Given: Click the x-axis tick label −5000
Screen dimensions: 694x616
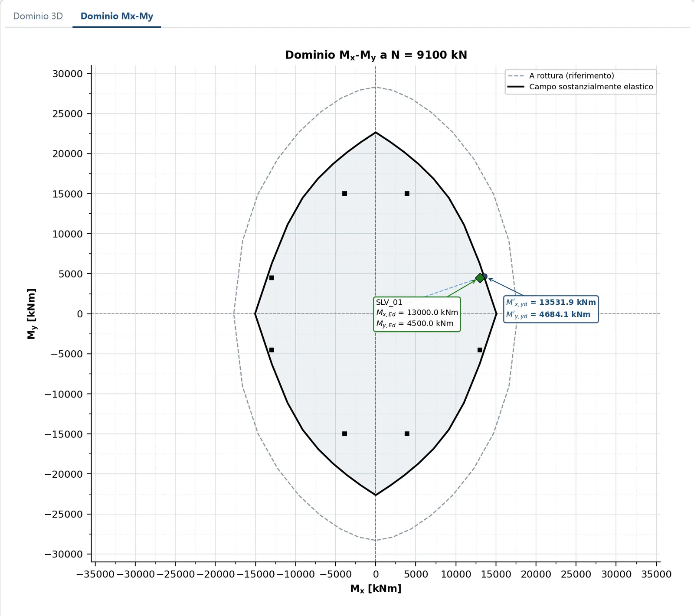Looking at the screenshot, I should tap(335, 574).
